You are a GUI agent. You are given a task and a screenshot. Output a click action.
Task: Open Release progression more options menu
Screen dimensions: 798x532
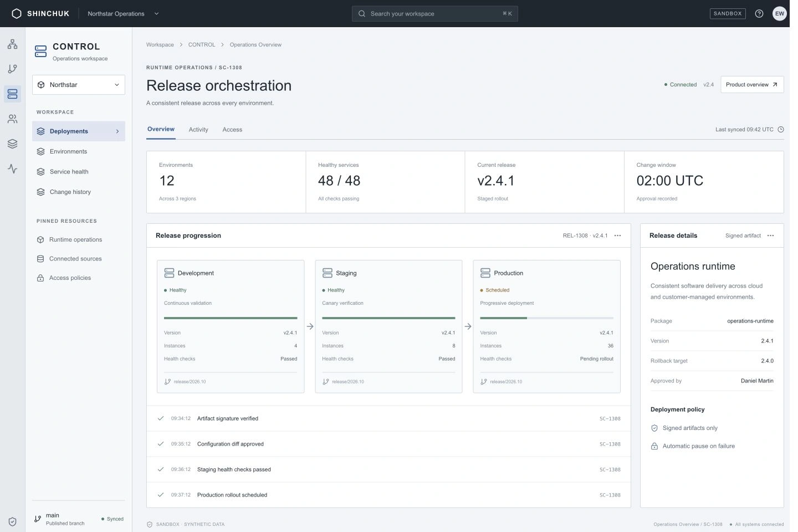pos(617,236)
